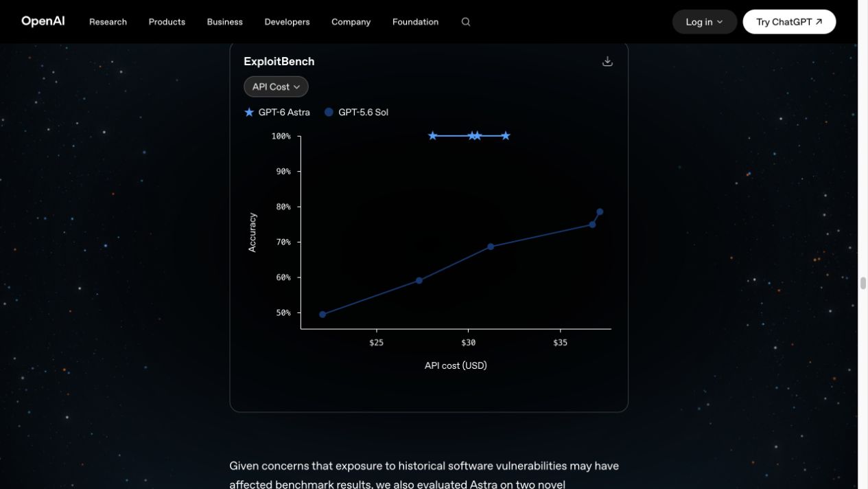
Task: Select the rightmost star data point at 100%
Action: (506, 136)
